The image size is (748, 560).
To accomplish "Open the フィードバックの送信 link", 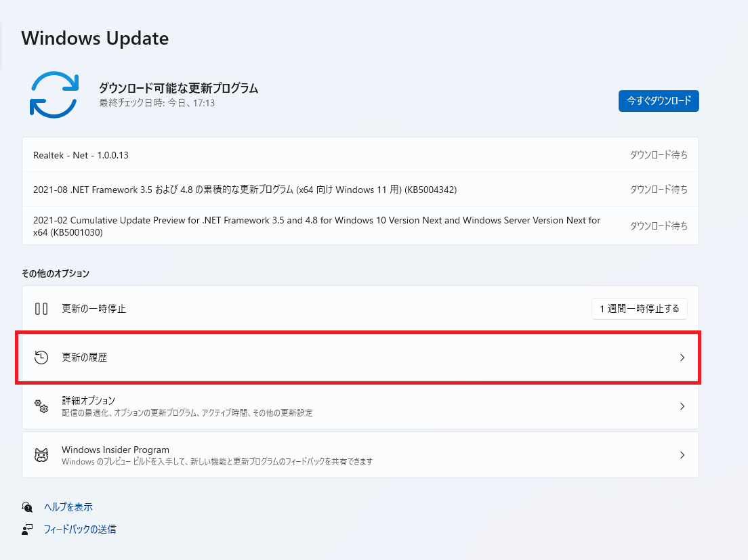I will point(80,530).
